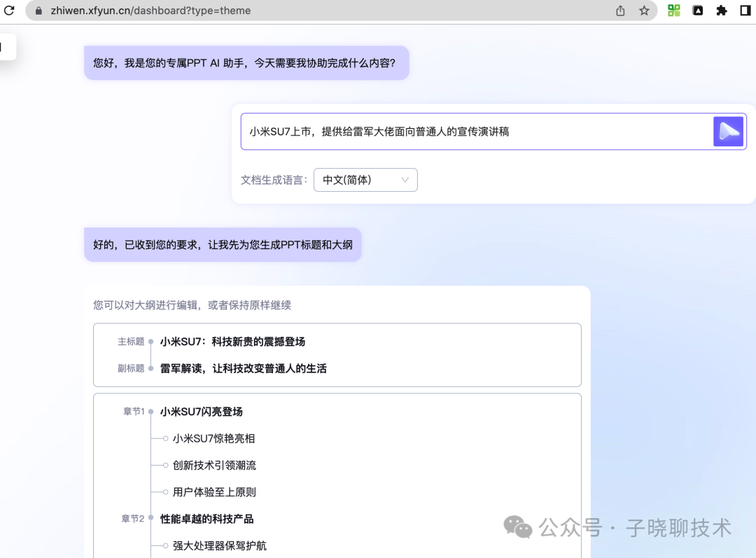Open the extensions puzzle piece menu
The height and width of the screenshot is (558, 756).
721,11
